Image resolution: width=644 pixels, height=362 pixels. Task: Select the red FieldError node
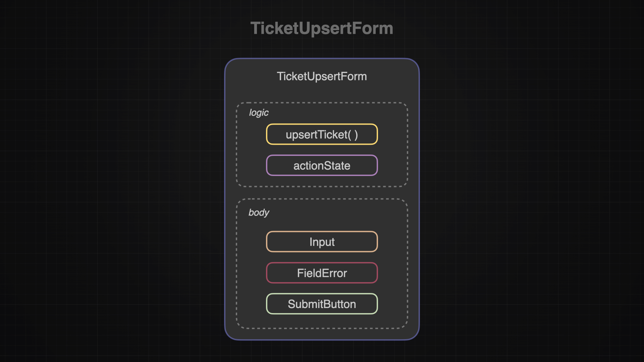[321, 273]
